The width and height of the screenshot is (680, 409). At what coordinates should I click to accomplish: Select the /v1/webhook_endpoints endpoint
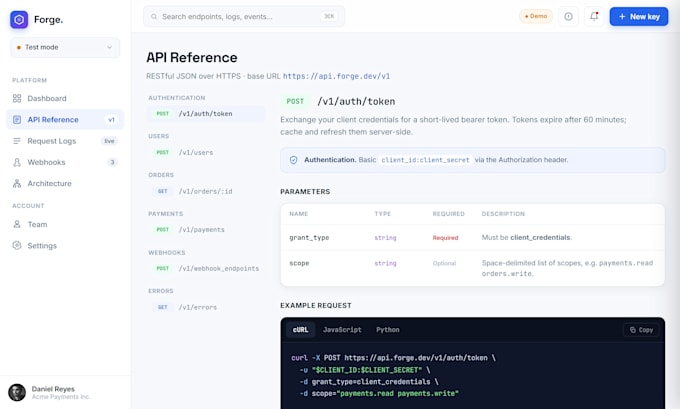pos(206,268)
